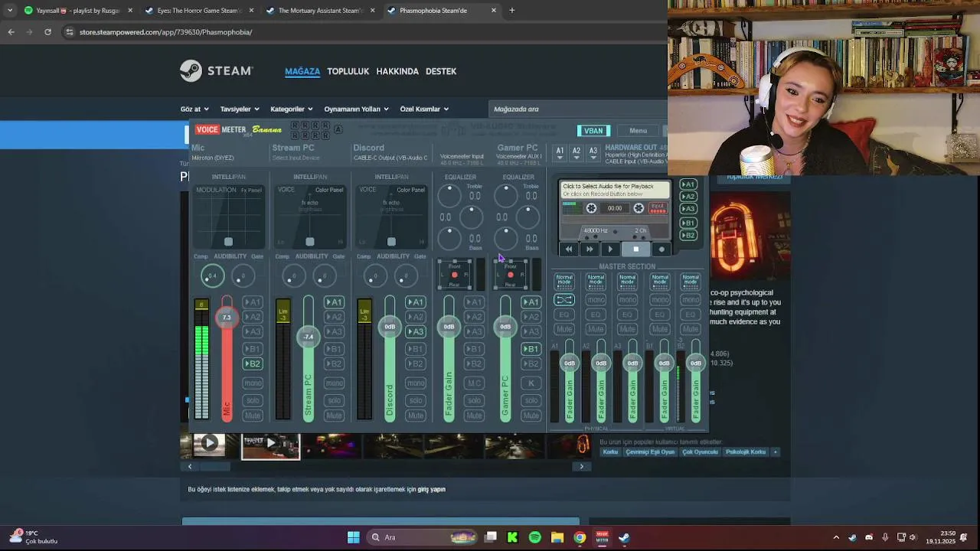Viewport: 980px width, 551px height.
Task: Click the cassette Input indicator
Action: pyautogui.click(x=657, y=208)
